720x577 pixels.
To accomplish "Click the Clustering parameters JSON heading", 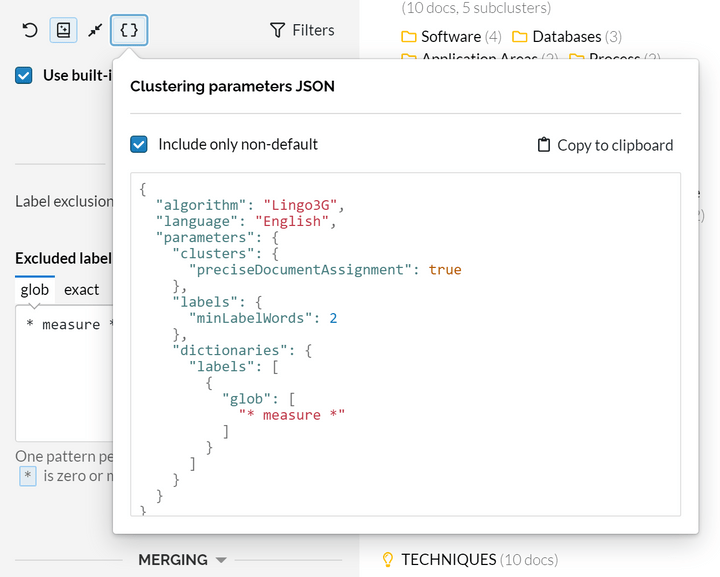I will (232, 86).
